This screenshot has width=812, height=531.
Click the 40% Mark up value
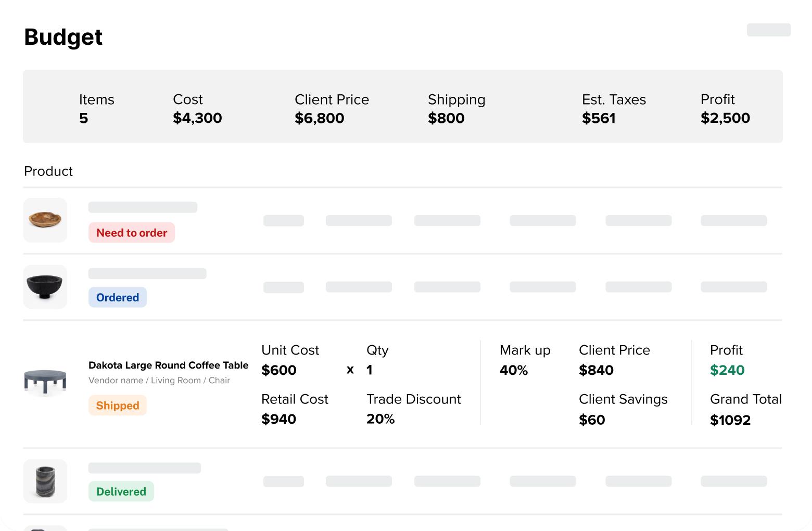coord(514,370)
